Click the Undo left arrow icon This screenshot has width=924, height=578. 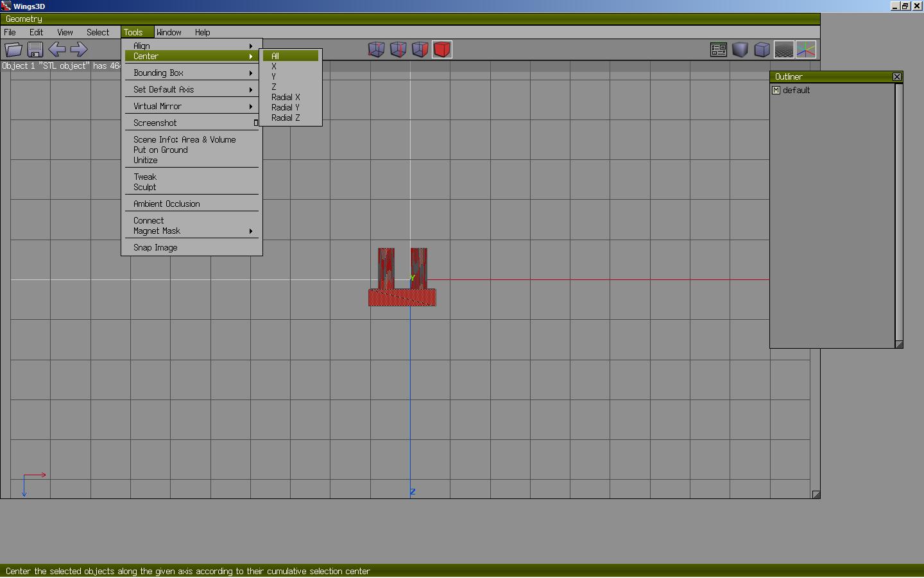click(x=57, y=49)
